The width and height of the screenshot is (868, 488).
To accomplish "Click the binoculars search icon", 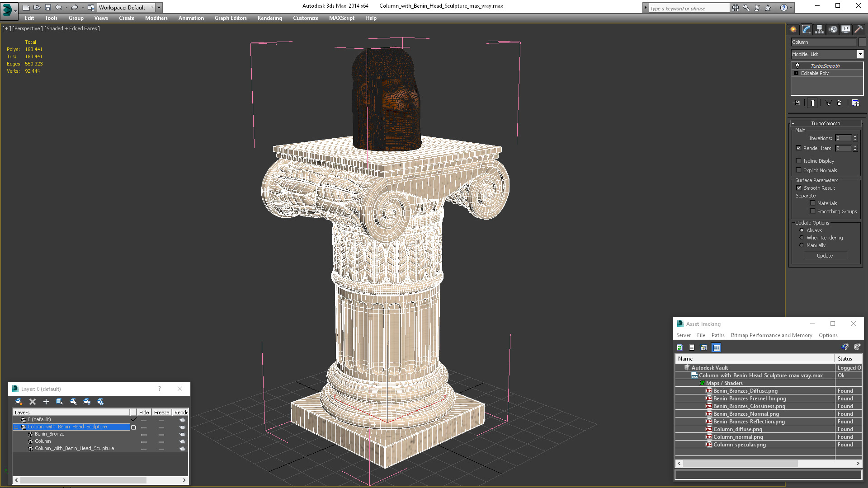I will click(x=736, y=8).
